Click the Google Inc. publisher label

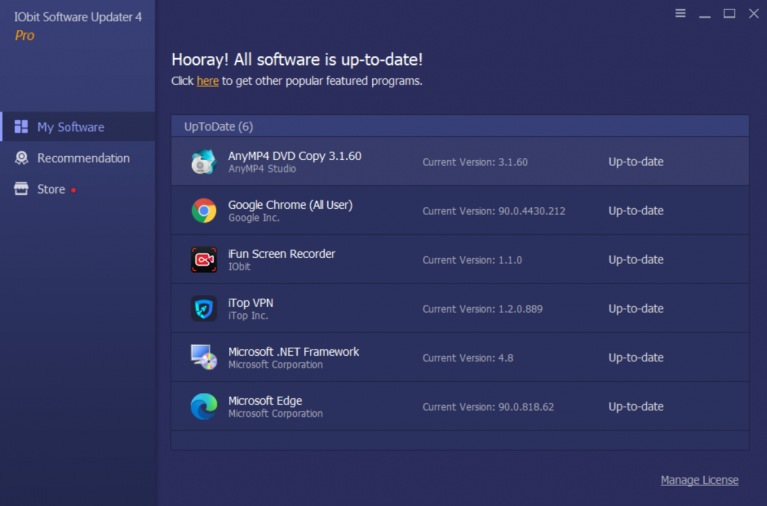coord(253,218)
